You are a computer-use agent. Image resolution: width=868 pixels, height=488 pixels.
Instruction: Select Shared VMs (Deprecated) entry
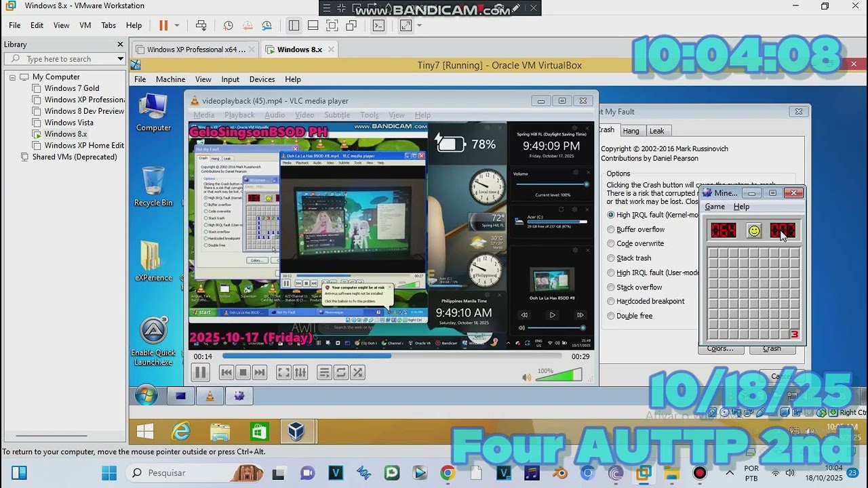75,157
